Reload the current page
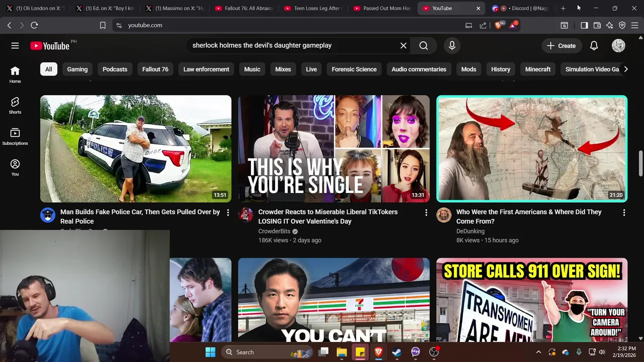Image resolution: width=644 pixels, height=362 pixels. 34,25
